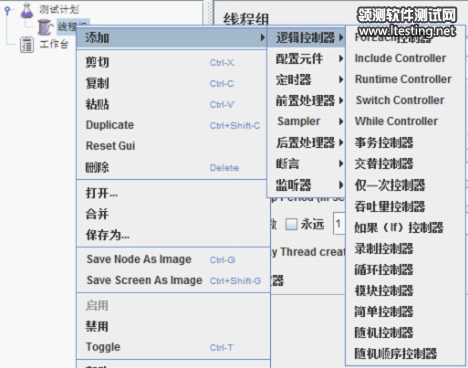Toggle the tree expander beside 测试计划
The width and height of the screenshot is (468, 368).
[x=7, y=10]
